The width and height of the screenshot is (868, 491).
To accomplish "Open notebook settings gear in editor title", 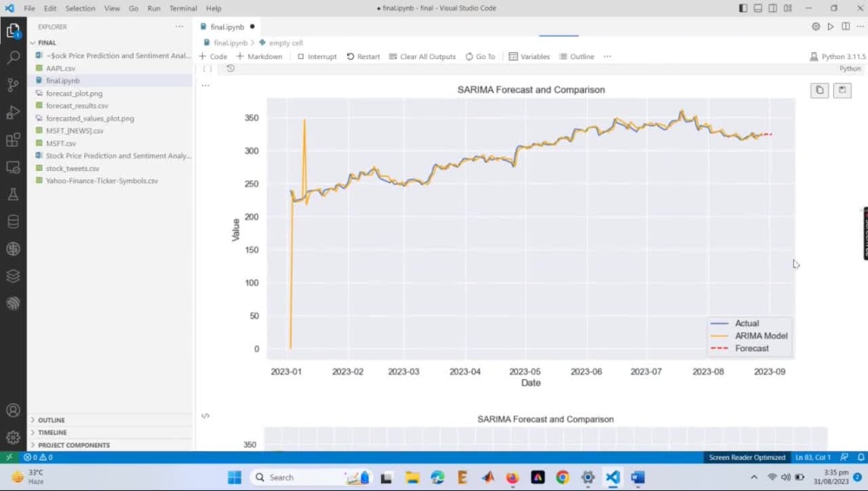I will (815, 27).
